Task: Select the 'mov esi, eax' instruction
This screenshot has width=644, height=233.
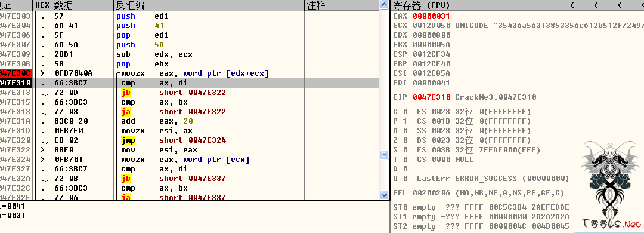Action: [x=159, y=150]
